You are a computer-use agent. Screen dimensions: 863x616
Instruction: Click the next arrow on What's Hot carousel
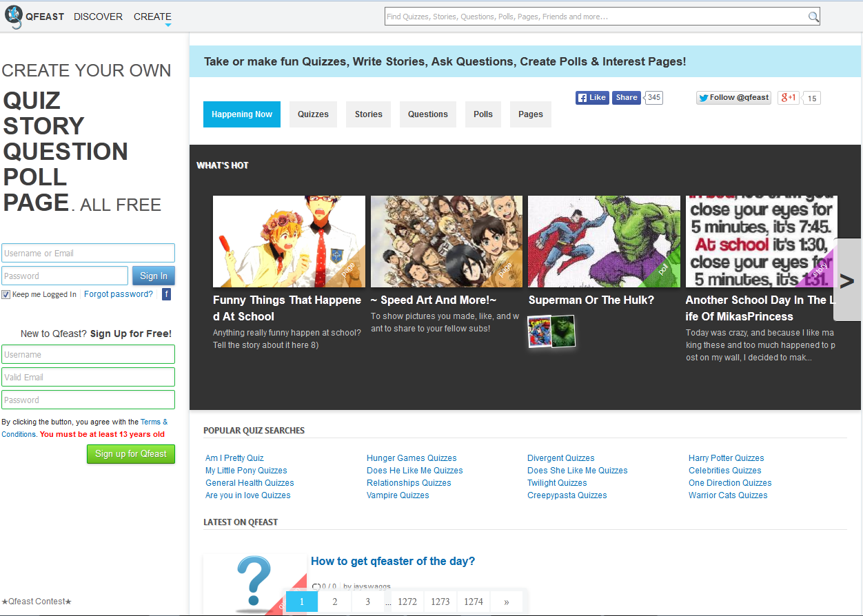847,280
